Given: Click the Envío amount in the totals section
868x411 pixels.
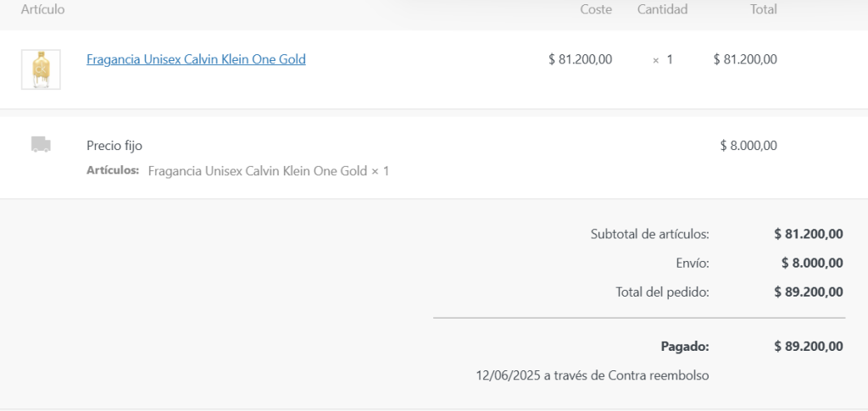Looking at the screenshot, I should tap(811, 263).
